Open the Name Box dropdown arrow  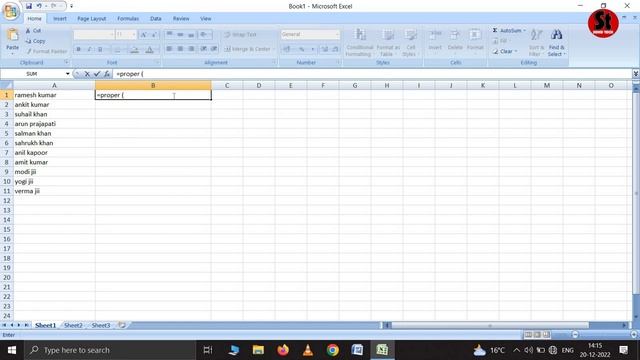(67, 74)
